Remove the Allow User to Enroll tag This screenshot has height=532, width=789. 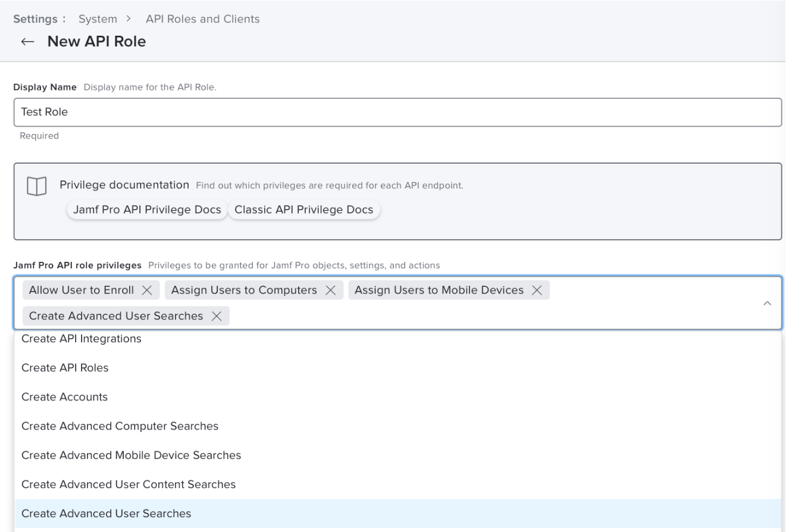click(147, 290)
